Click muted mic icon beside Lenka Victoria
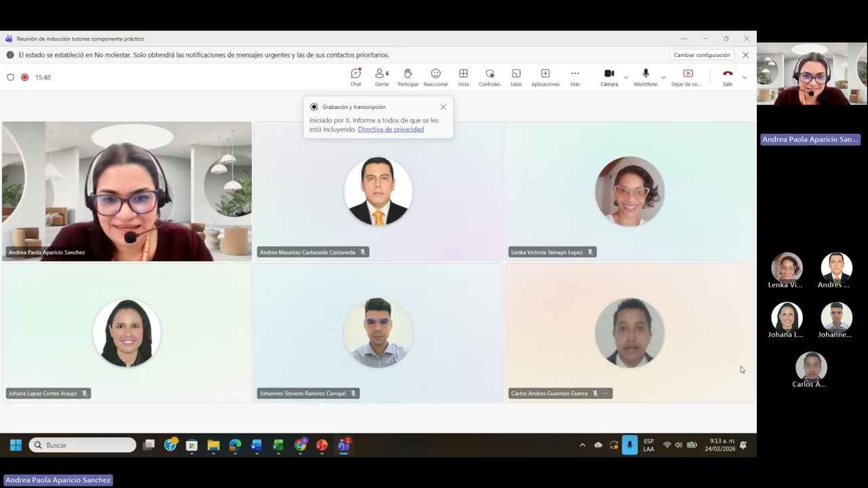 (590, 252)
